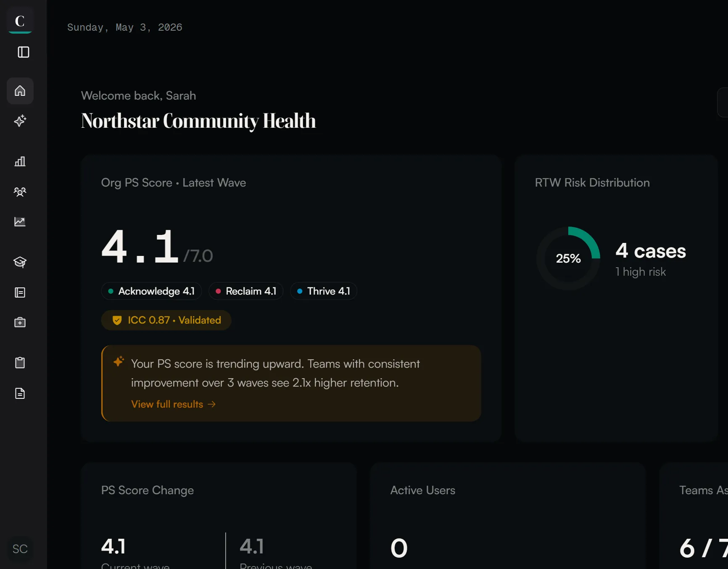Click the C logo at sidebar top
728x569 pixels.
click(x=20, y=21)
